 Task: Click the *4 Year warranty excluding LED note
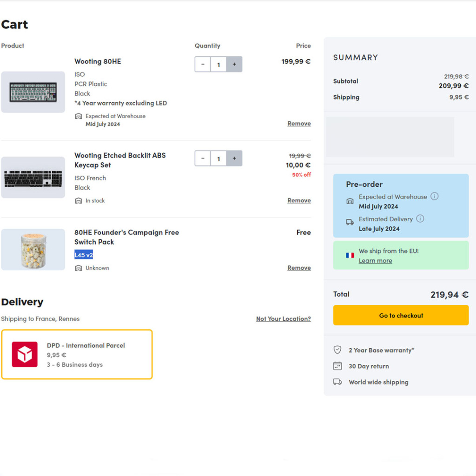pos(120,103)
